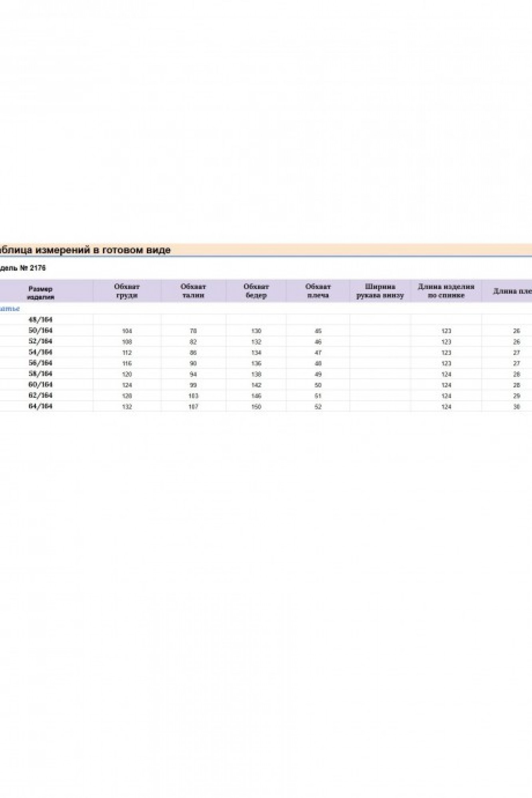Select the 48/164 size row label
Screen dimensions: 532x798
tap(41, 320)
